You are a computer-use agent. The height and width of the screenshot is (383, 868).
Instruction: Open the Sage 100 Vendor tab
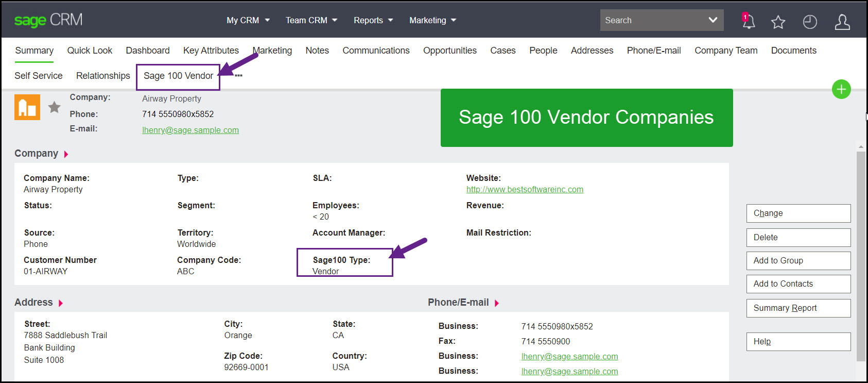[x=178, y=76]
